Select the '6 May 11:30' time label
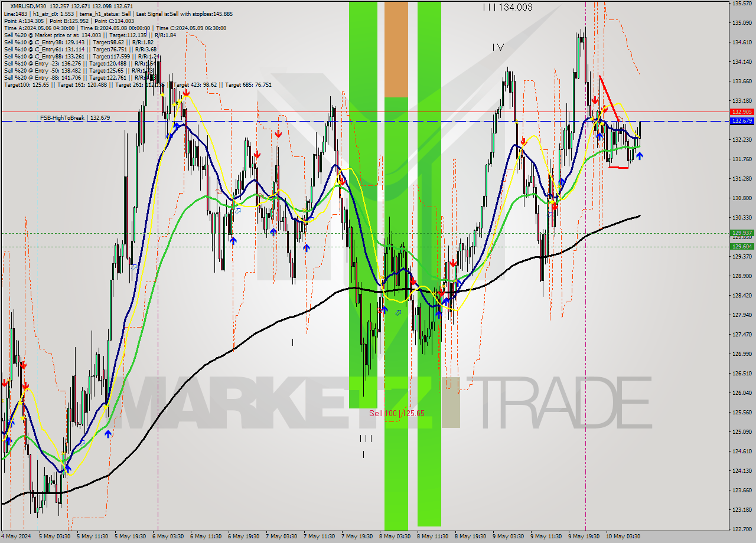 tap(206, 537)
